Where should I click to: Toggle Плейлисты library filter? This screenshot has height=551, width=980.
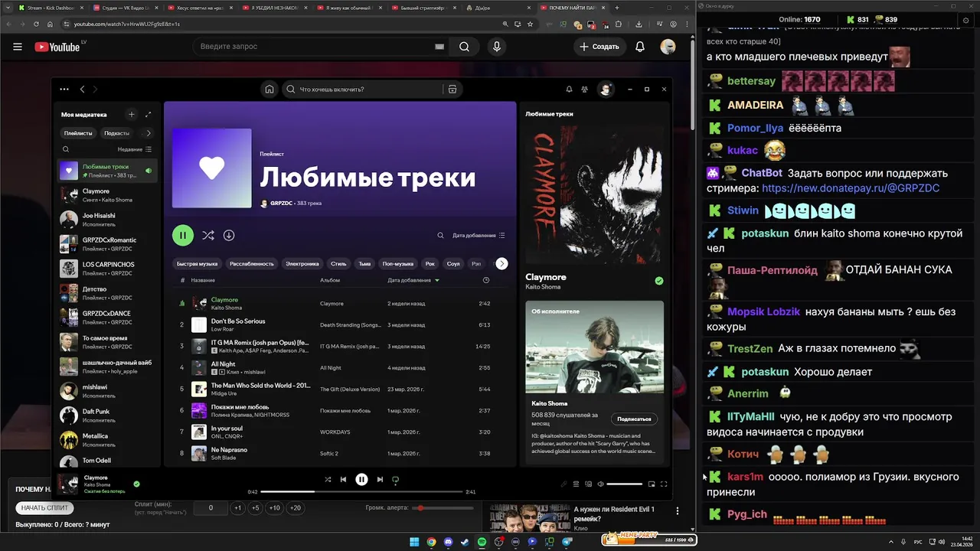pyautogui.click(x=78, y=133)
